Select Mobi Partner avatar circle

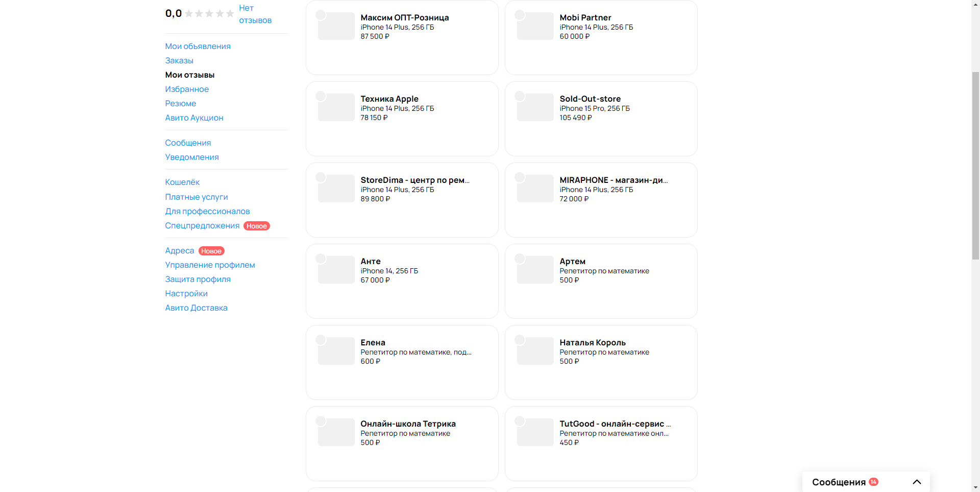click(x=520, y=15)
